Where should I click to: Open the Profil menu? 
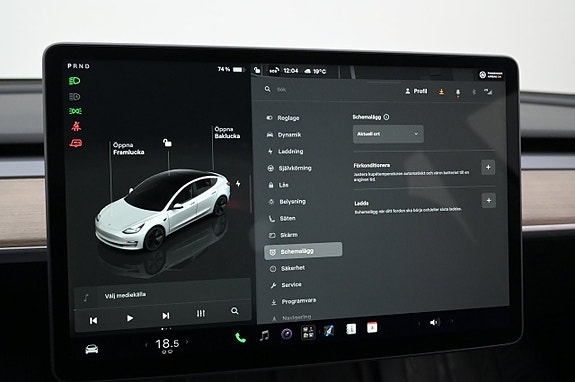pyautogui.click(x=416, y=91)
